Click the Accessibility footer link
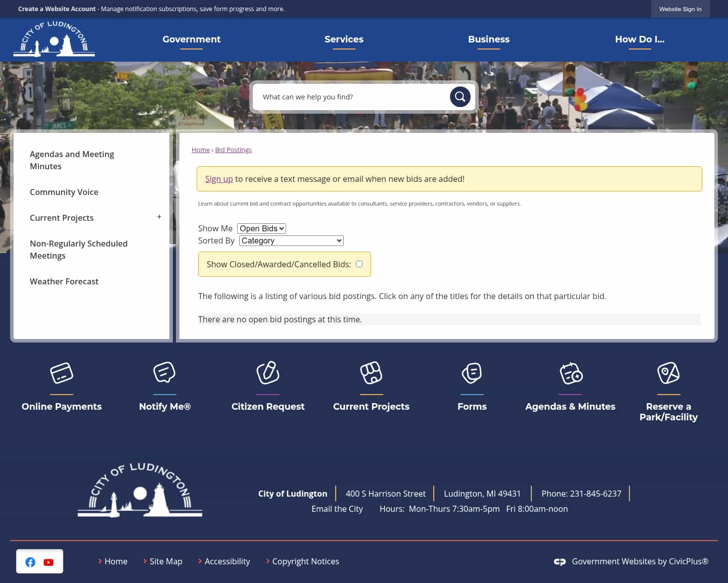The image size is (728, 583). [227, 561]
